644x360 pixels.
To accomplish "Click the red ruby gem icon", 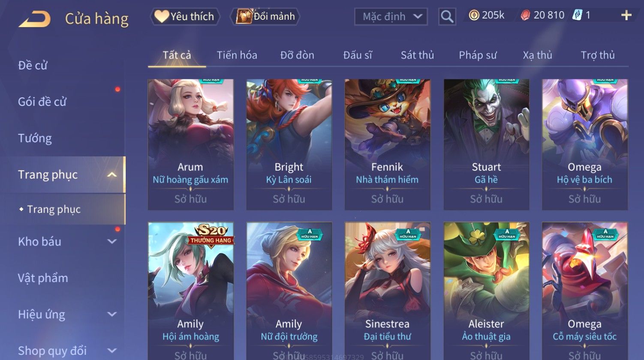I will click(525, 15).
